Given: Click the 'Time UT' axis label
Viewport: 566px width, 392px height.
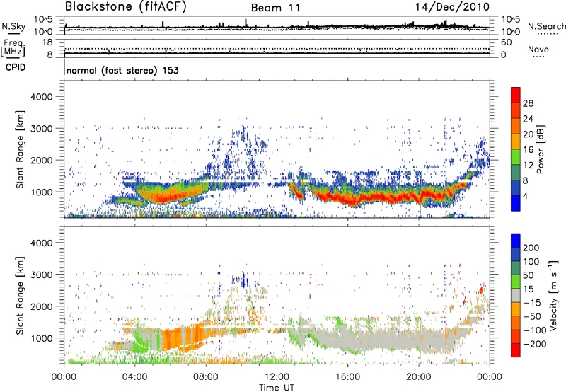Looking at the screenshot, I should pyautogui.click(x=277, y=388).
